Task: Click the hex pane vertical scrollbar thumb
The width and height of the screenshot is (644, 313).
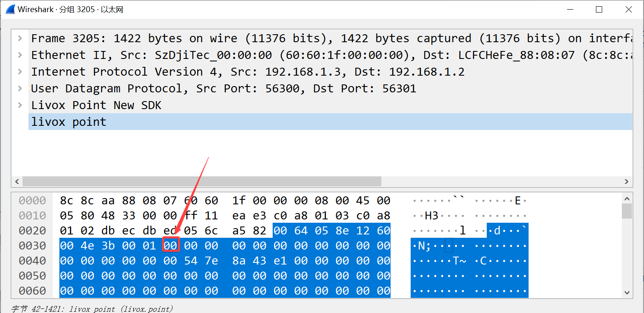Action: [x=626, y=211]
